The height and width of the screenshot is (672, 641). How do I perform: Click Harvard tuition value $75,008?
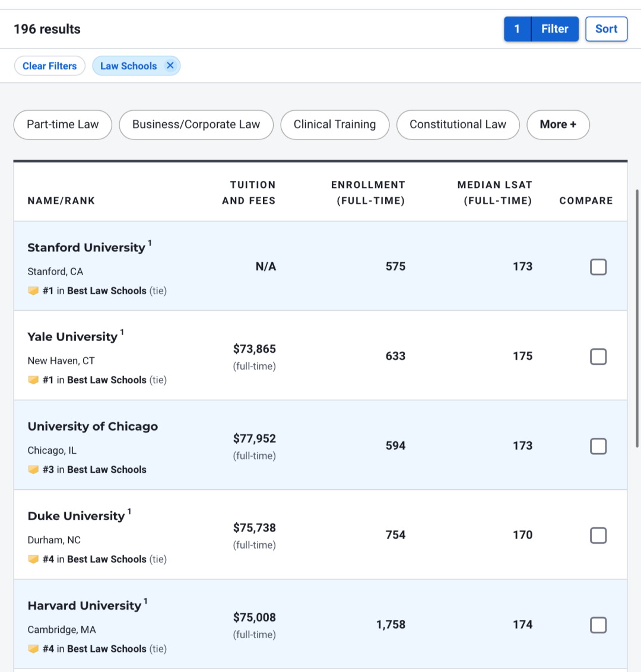(x=254, y=617)
